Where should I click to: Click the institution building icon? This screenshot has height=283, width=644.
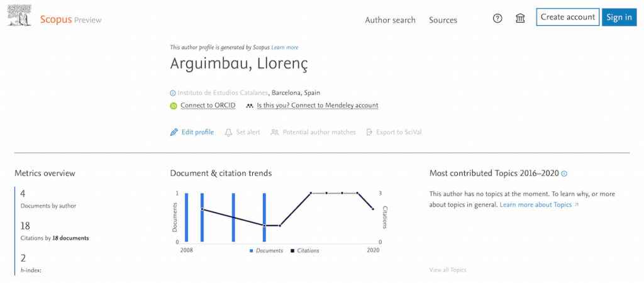[x=520, y=18]
